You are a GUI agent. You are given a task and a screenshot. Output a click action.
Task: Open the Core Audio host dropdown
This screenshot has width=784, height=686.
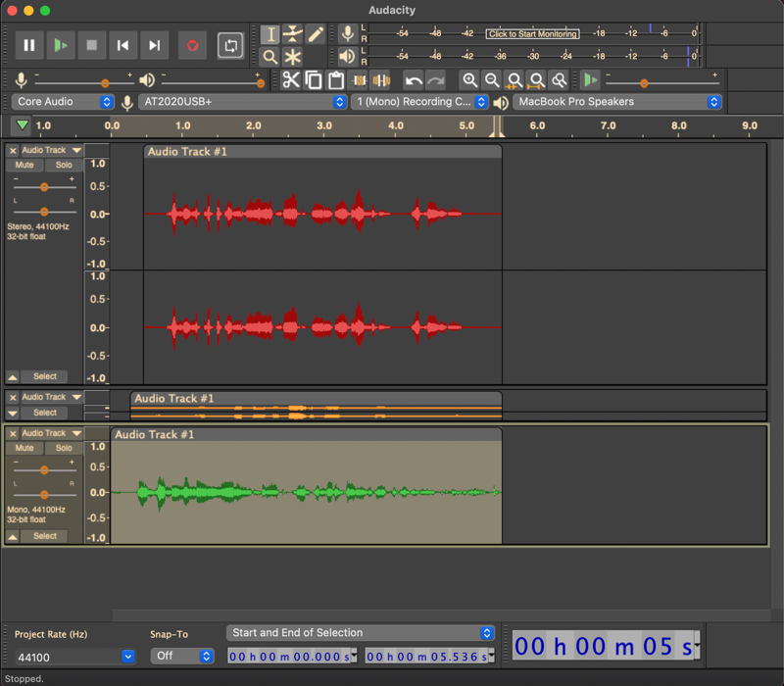point(63,102)
